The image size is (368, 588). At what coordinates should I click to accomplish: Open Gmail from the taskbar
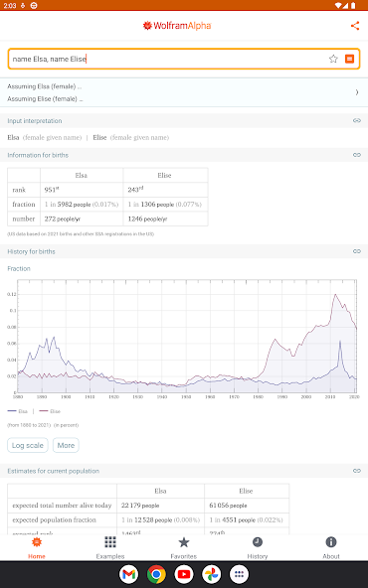pos(129,574)
